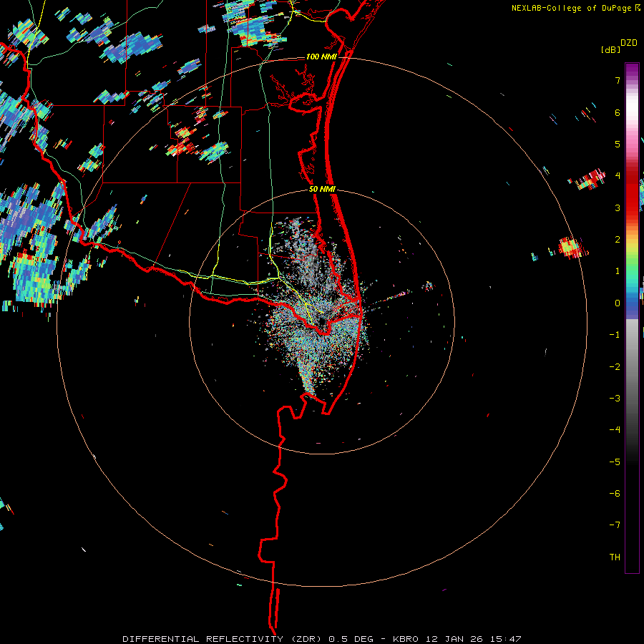This screenshot has height=644, width=644.
Task: Click the -4 value on the color scale
Action: [615, 430]
